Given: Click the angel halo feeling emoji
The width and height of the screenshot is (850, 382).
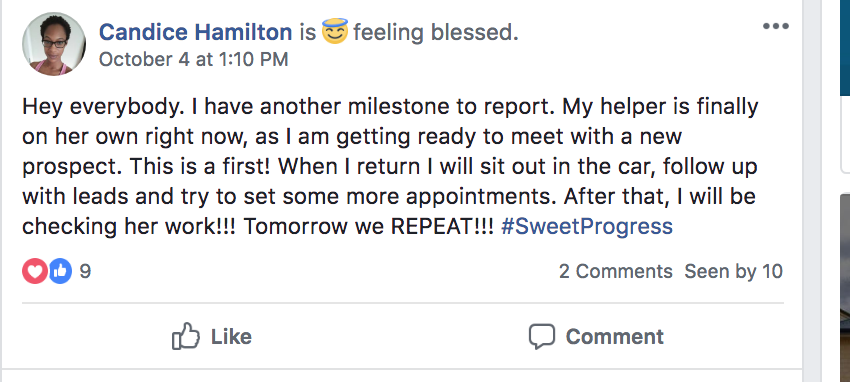Looking at the screenshot, I should click(x=334, y=31).
